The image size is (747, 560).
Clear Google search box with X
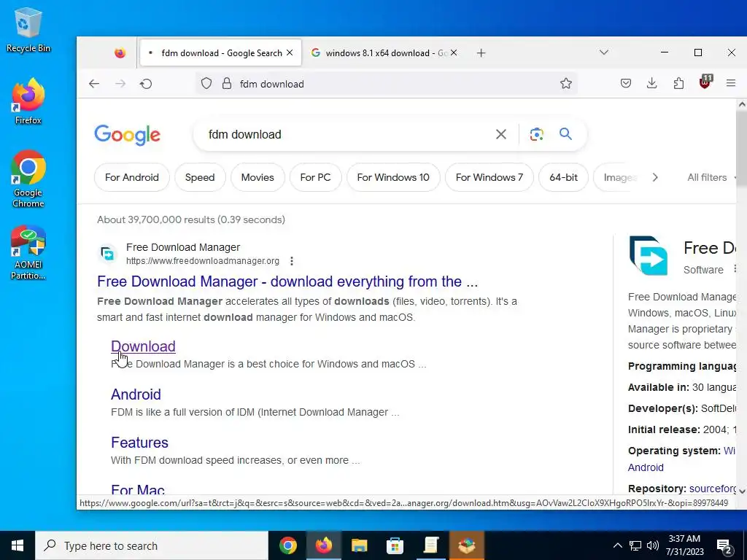click(x=500, y=134)
